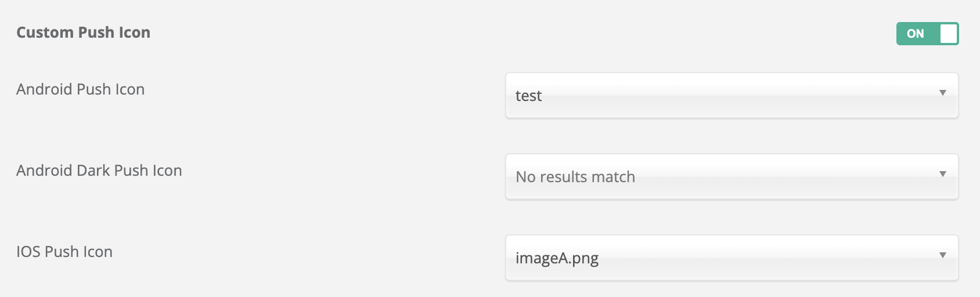Click the white knob of the ON switch
The width and height of the screenshot is (980, 297).
tap(947, 34)
